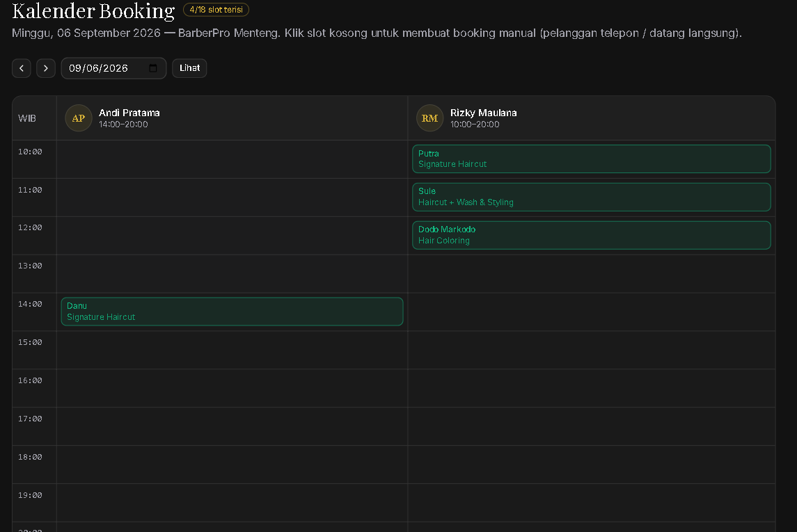Select Andi Pratama's empty 18:00 slot
This screenshot has width=797, height=532.
[232, 465]
